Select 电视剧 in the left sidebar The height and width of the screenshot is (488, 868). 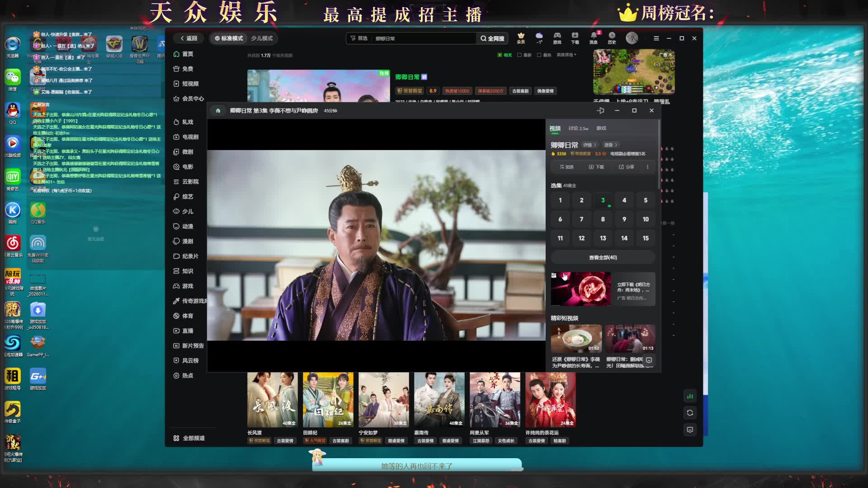[190, 137]
